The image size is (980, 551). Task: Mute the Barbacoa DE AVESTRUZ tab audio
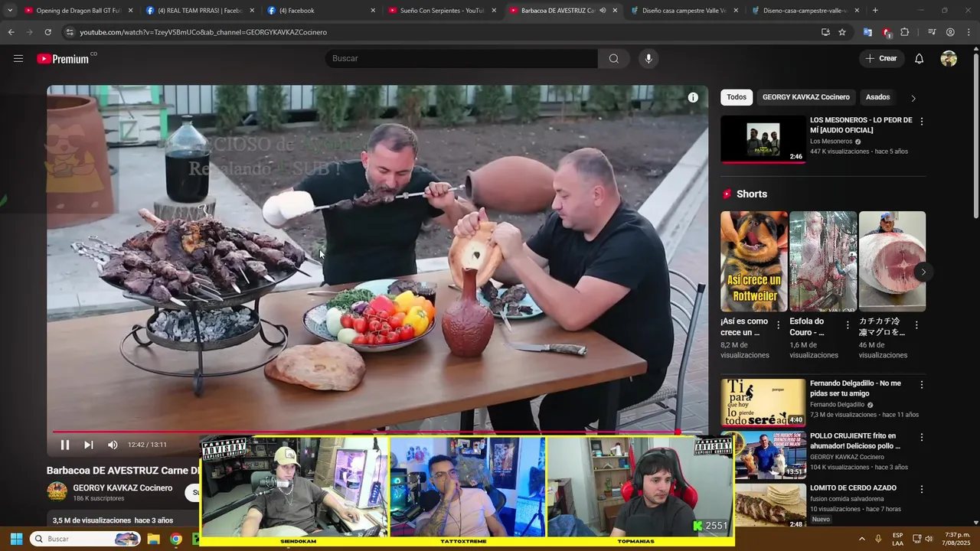[x=603, y=11]
